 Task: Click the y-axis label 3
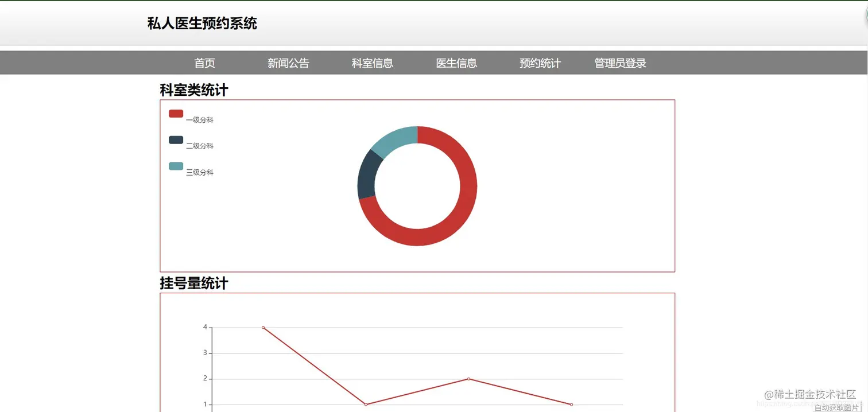205,353
